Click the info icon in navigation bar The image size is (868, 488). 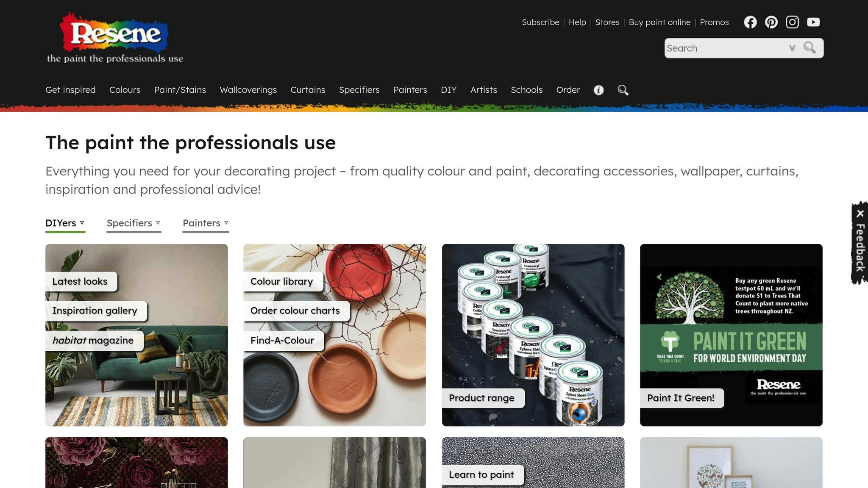(598, 90)
